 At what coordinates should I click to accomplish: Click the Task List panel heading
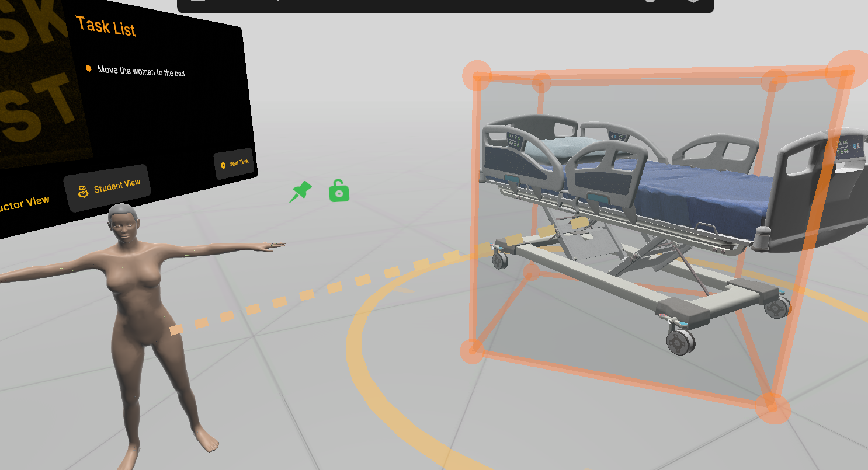pyautogui.click(x=106, y=26)
